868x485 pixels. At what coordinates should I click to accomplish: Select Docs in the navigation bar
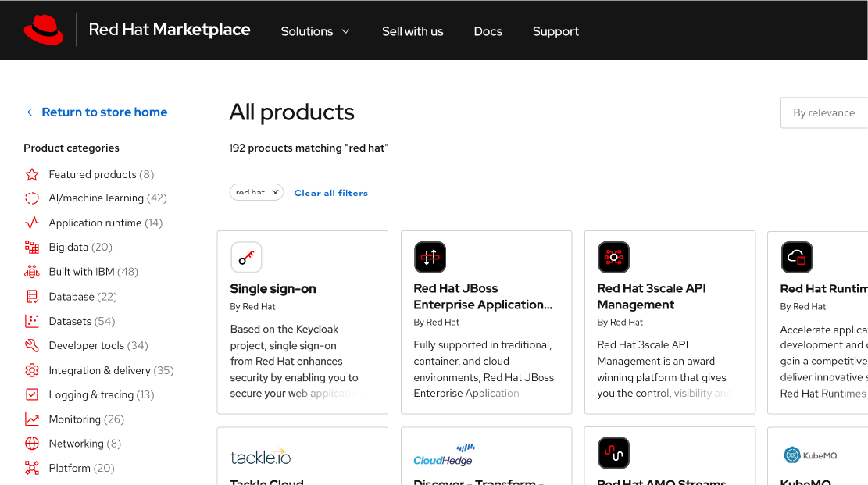(488, 31)
